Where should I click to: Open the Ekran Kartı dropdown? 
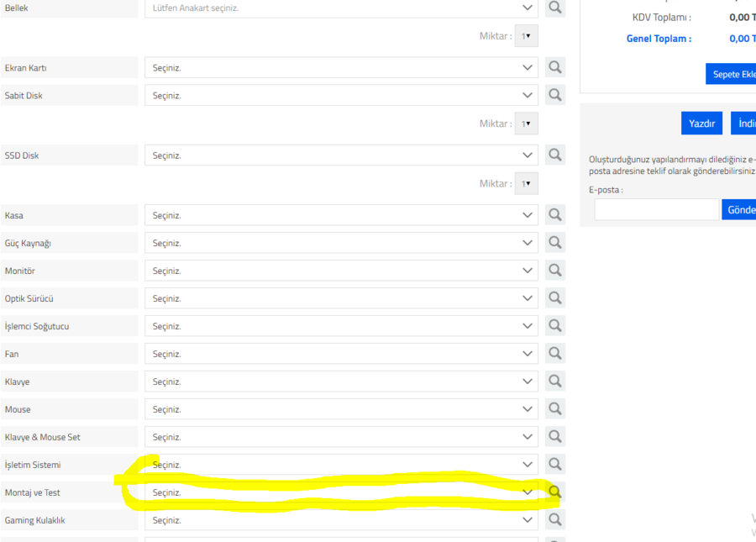(x=341, y=68)
